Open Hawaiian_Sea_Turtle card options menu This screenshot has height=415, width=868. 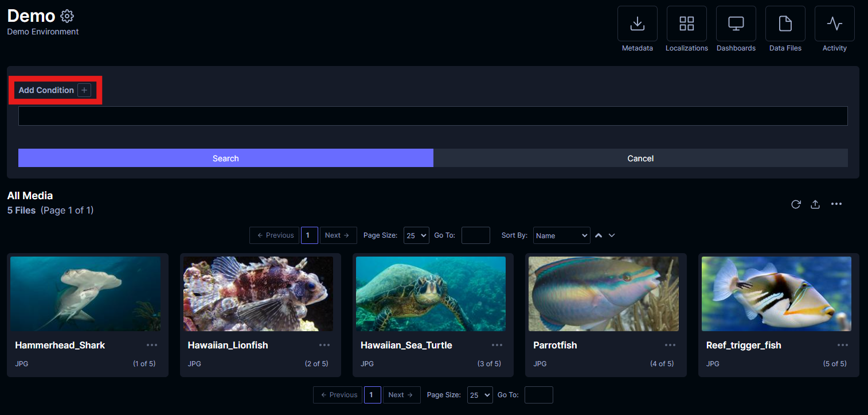497,345
